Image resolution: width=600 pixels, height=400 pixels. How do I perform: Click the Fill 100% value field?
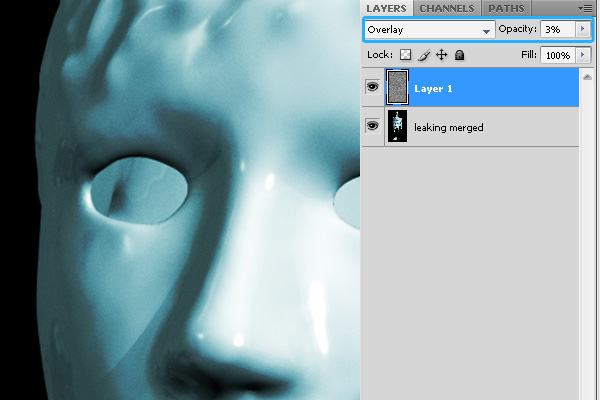558,55
